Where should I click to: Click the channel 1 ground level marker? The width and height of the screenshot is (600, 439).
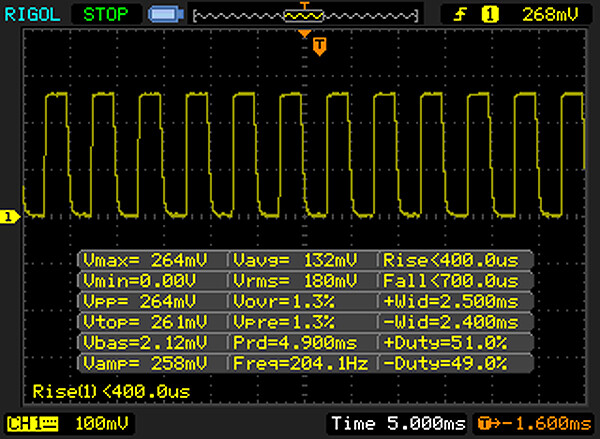(9, 216)
